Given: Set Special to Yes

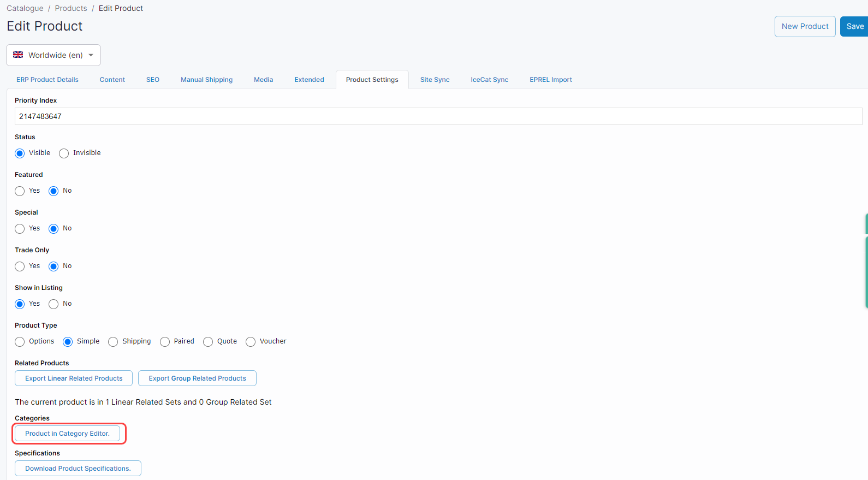Looking at the screenshot, I should pos(20,229).
